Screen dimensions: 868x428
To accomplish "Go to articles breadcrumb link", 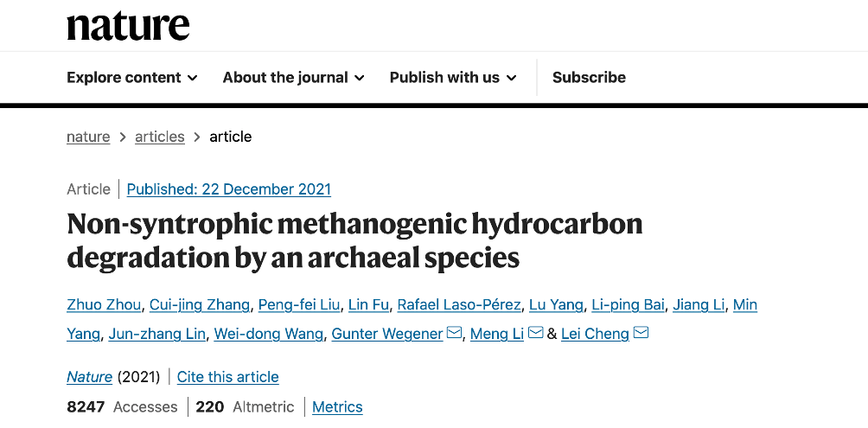I will pos(159,137).
